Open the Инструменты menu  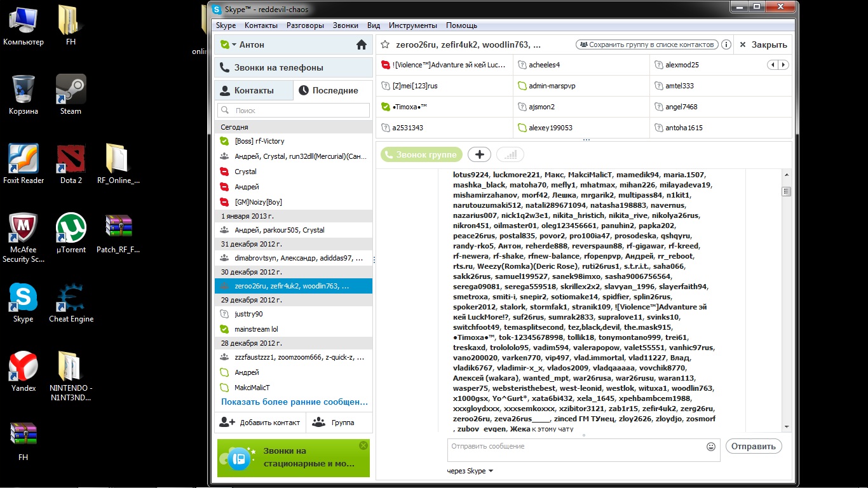point(413,25)
